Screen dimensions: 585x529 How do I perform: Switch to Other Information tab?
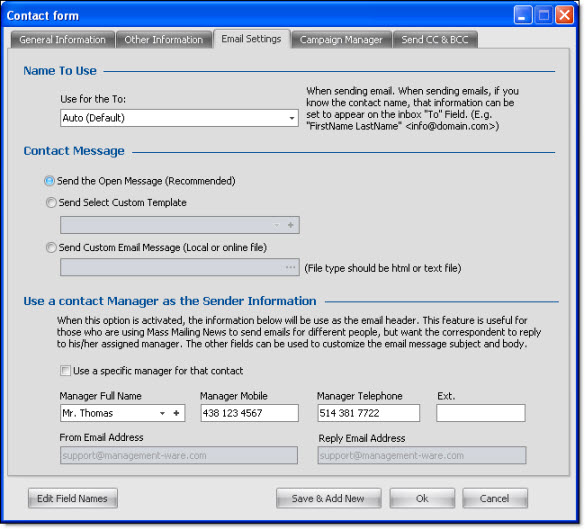164,40
